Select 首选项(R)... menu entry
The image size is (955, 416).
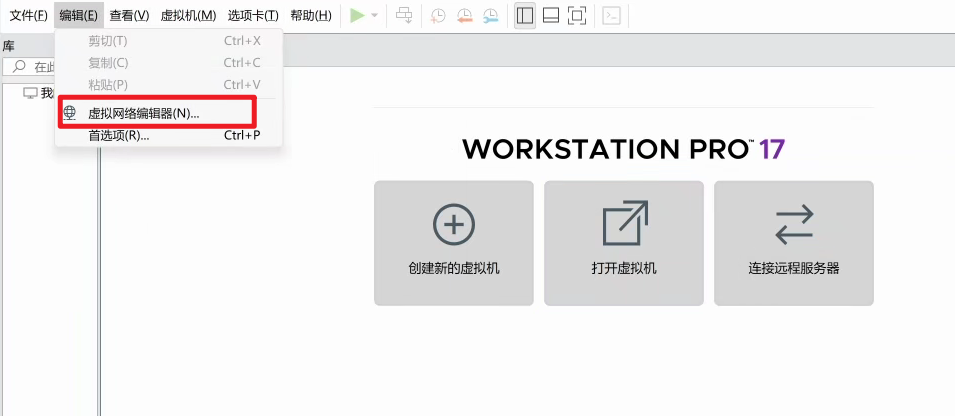(x=168, y=135)
